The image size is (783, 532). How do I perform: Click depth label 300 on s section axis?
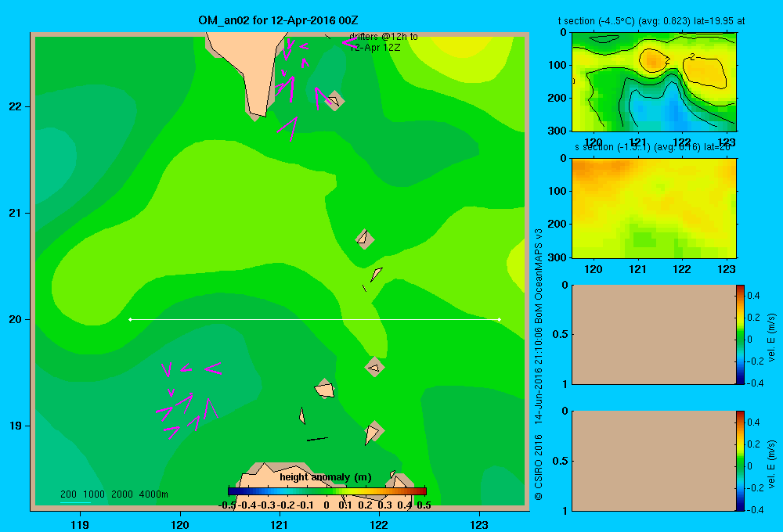point(557,257)
